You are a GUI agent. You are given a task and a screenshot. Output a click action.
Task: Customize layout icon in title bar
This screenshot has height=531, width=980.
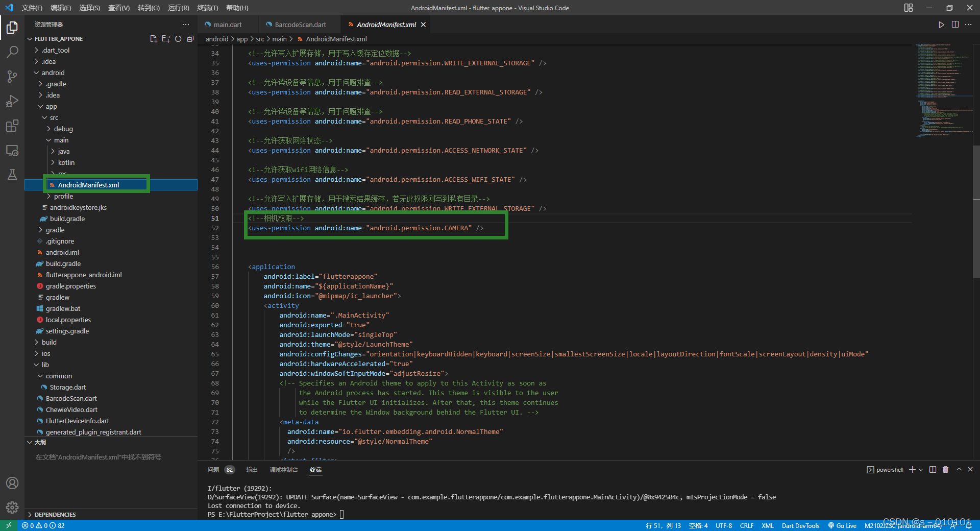click(909, 8)
